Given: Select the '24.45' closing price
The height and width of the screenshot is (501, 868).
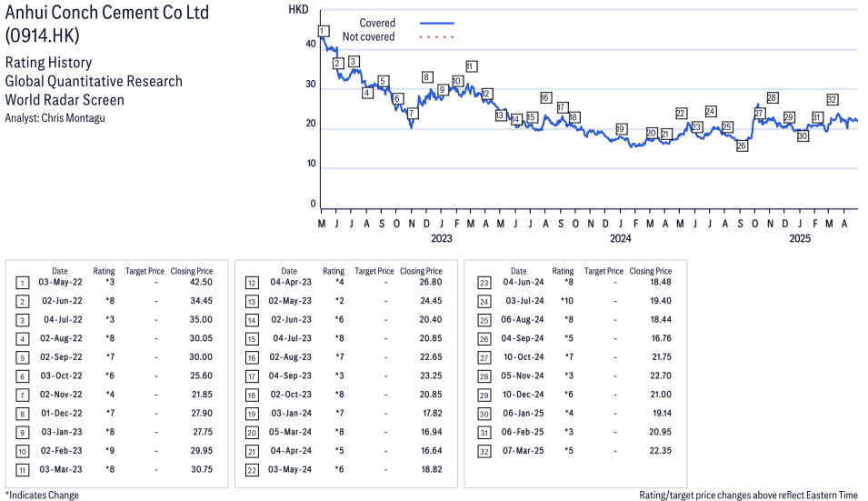Looking at the screenshot, I should click(431, 301).
